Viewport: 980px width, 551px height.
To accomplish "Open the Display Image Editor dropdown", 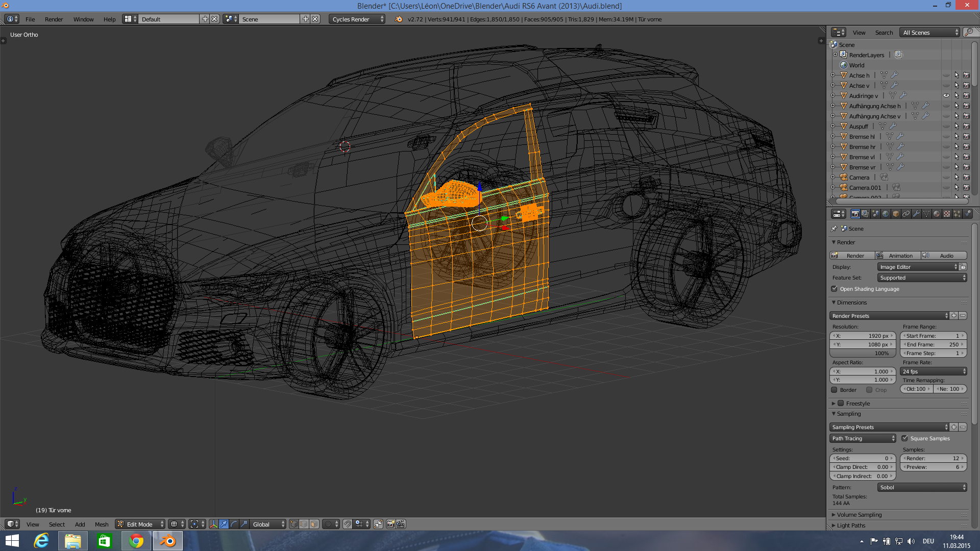I will point(918,267).
